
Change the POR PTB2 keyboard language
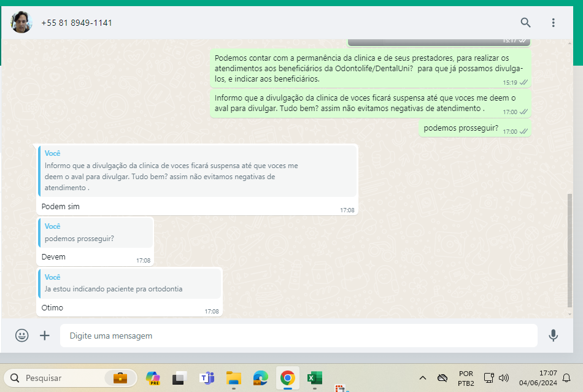(466, 379)
